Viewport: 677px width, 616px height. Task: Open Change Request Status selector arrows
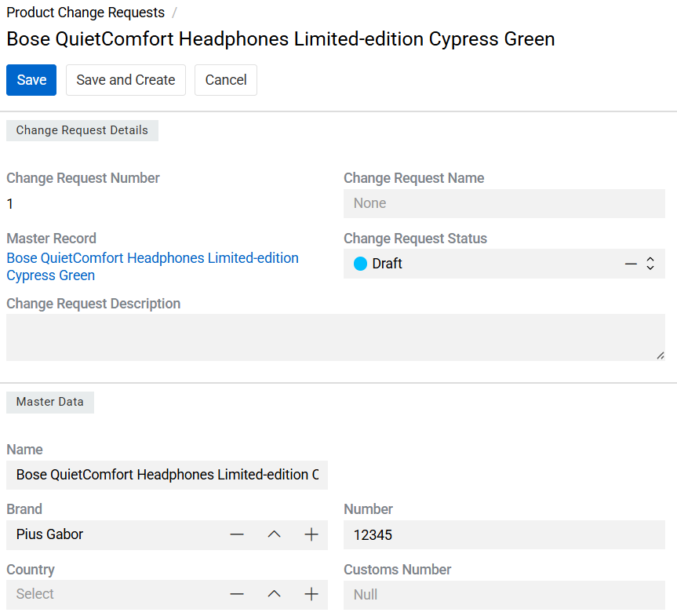[650, 264]
